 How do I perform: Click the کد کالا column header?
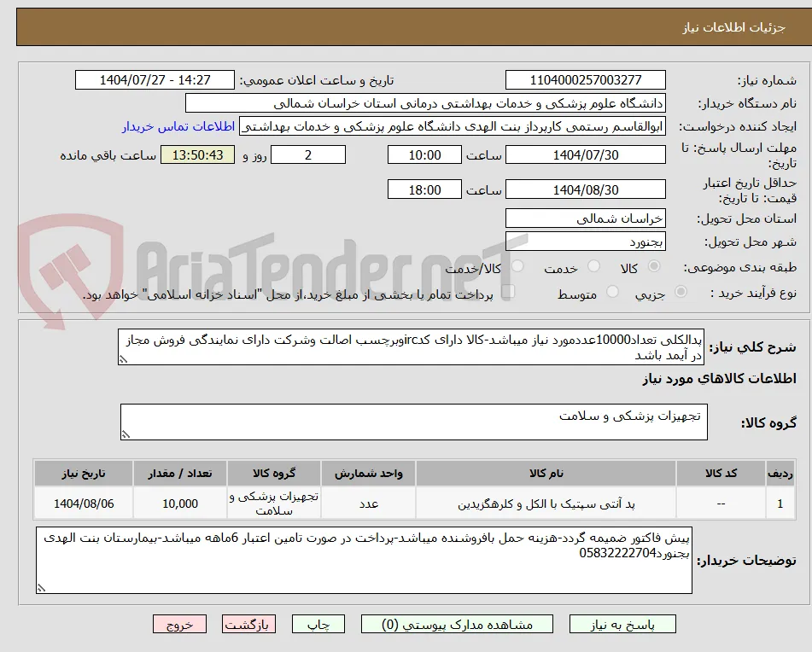[x=721, y=474]
